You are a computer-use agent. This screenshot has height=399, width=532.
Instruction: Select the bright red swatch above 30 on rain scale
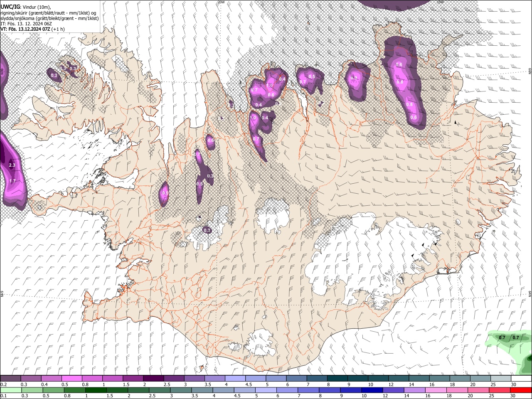pyautogui.click(x=521, y=390)
